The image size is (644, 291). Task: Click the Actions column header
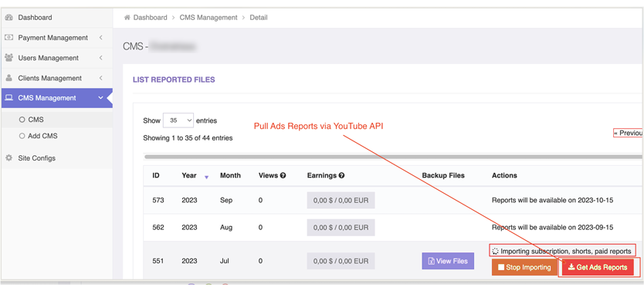pos(504,175)
